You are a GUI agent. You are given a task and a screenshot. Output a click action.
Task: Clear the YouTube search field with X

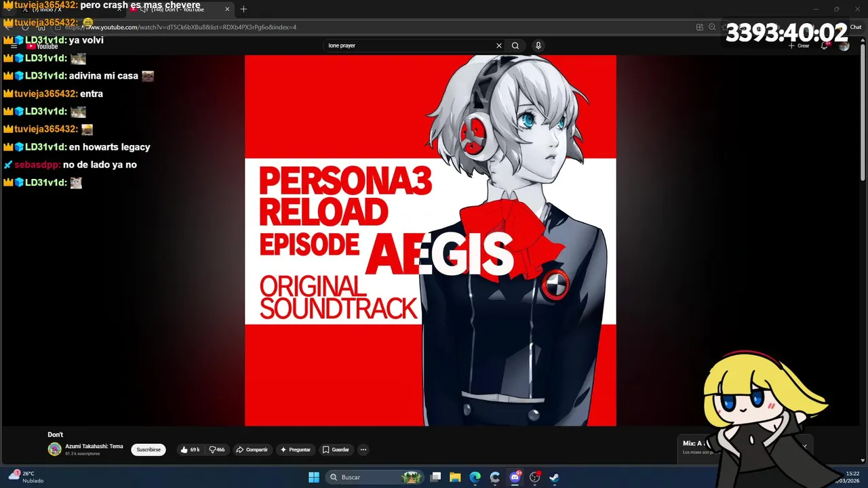499,45
